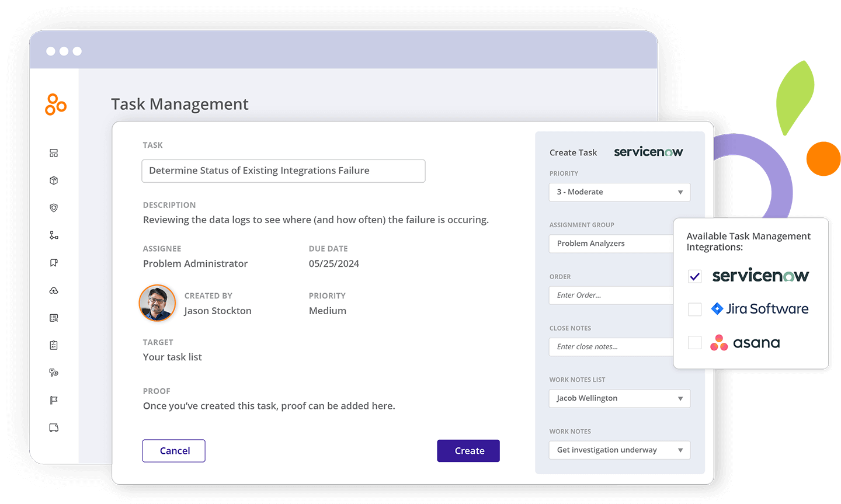Open the Work Notes dropdown Get investigation underway

tap(620, 450)
